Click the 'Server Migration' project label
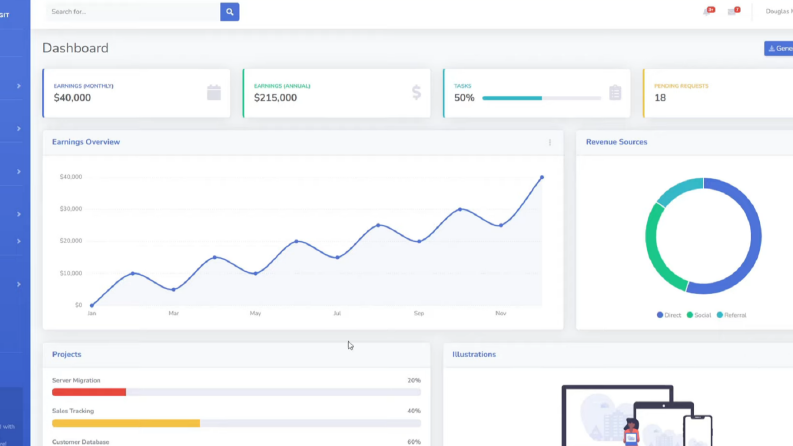Image resolution: width=793 pixels, height=446 pixels. tap(76, 380)
